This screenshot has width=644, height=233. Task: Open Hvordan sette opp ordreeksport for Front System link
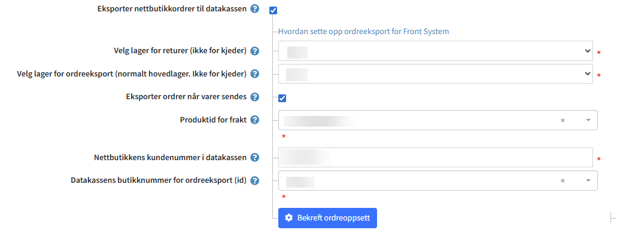(x=363, y=31)
